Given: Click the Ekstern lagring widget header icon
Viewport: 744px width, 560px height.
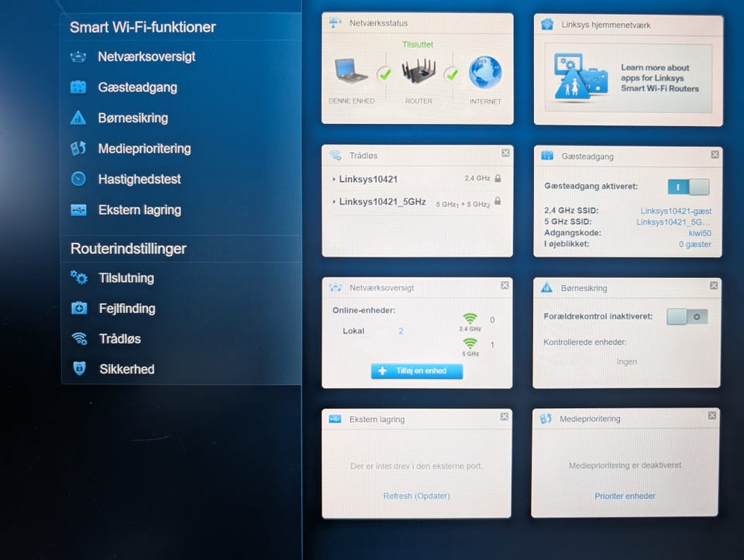Looking at the screenshot, I should [335, 419].
